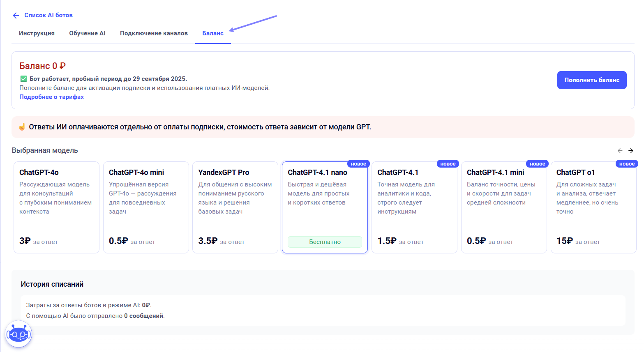The width and height of the screenshot is (644, 352).
Task: Open the Инструкция tab
Action: 37,33
